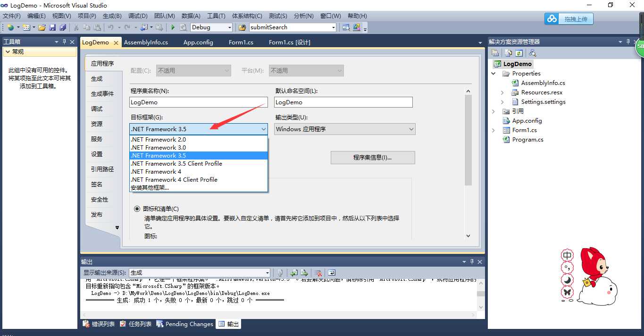Pin the Toolbox panel with the pushpin
Screen dimensions: 644x336
click(x=65, y=42)
